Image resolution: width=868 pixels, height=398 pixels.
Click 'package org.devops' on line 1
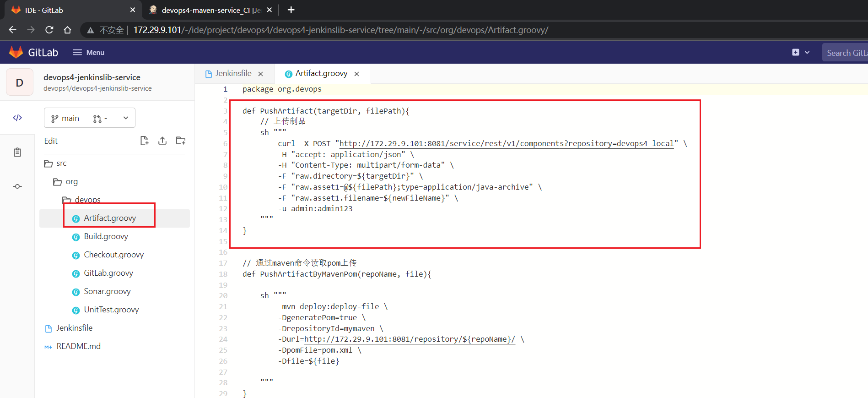click(x=282, y=89)
